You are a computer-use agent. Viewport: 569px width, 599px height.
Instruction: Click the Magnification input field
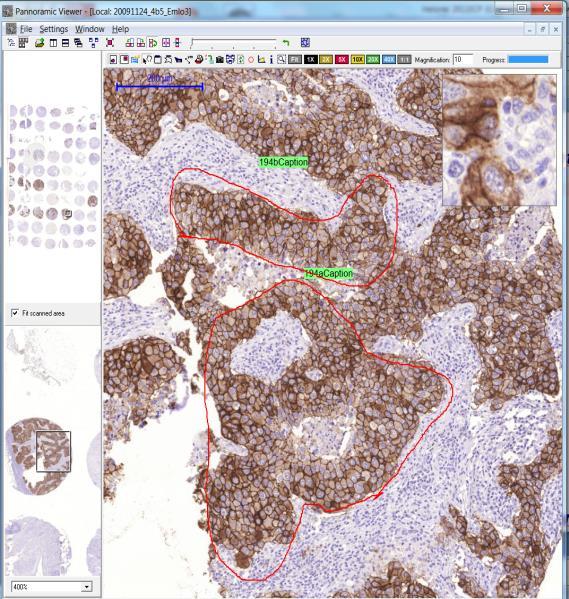463,60
